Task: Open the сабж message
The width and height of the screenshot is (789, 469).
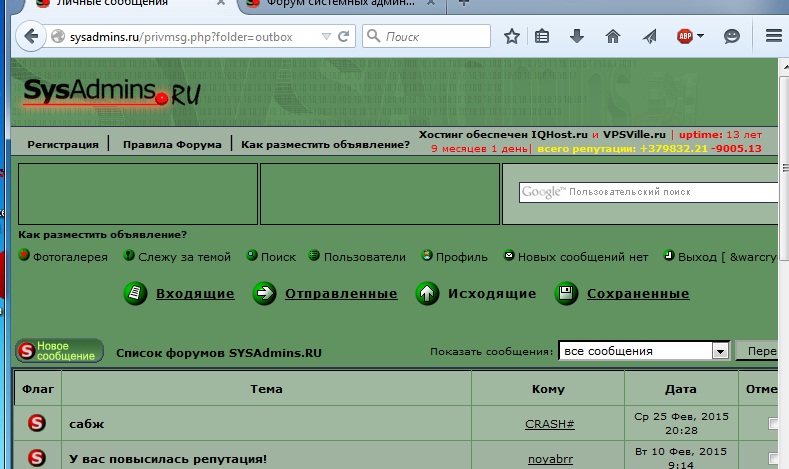Action: tap(87, 424)
